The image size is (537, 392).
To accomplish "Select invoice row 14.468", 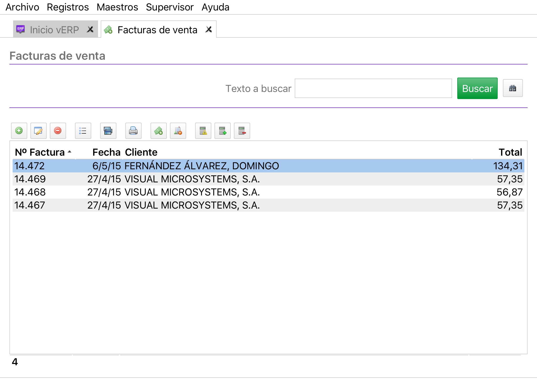I will (268, 192).
